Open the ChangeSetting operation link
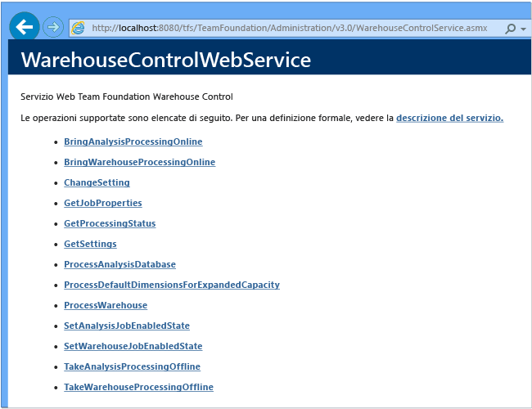The width and height of the screenshot is (532, 409). pos(97,182)
